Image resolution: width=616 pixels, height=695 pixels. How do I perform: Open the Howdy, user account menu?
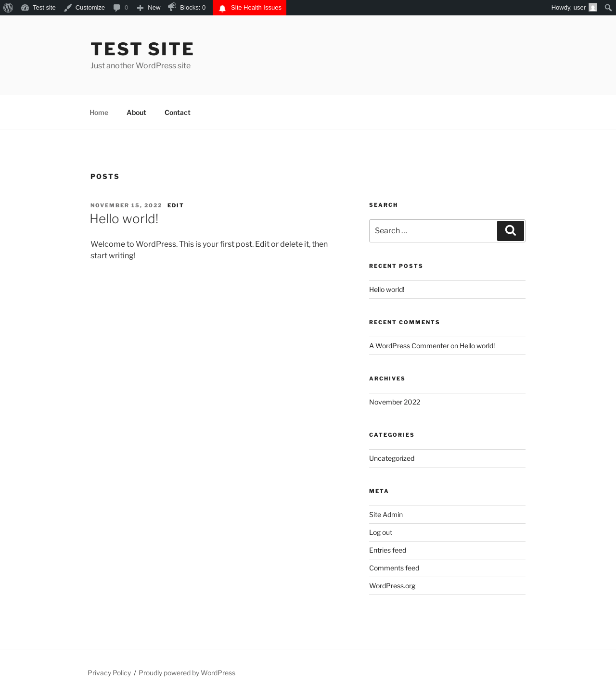(x=568, y=8)
